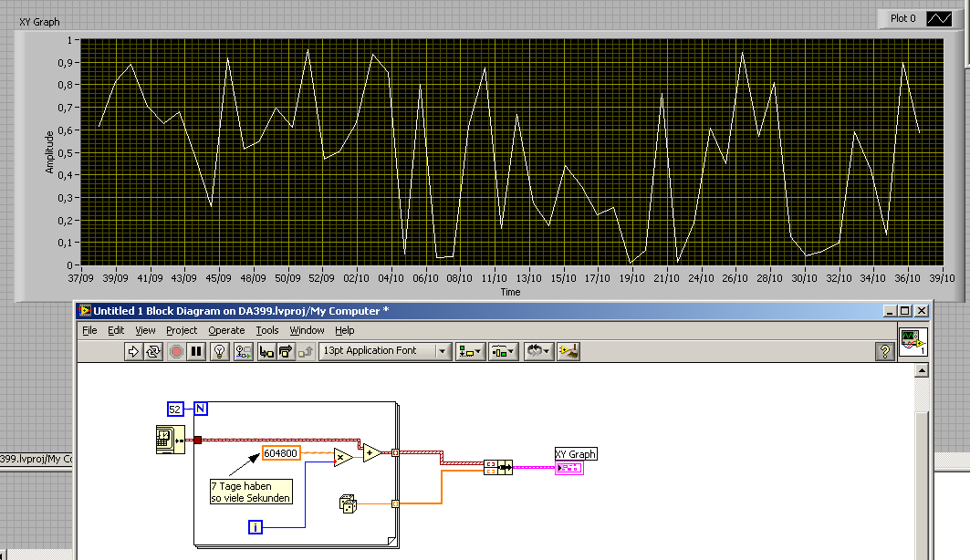Click the Context Help question mark

point(883,351)
